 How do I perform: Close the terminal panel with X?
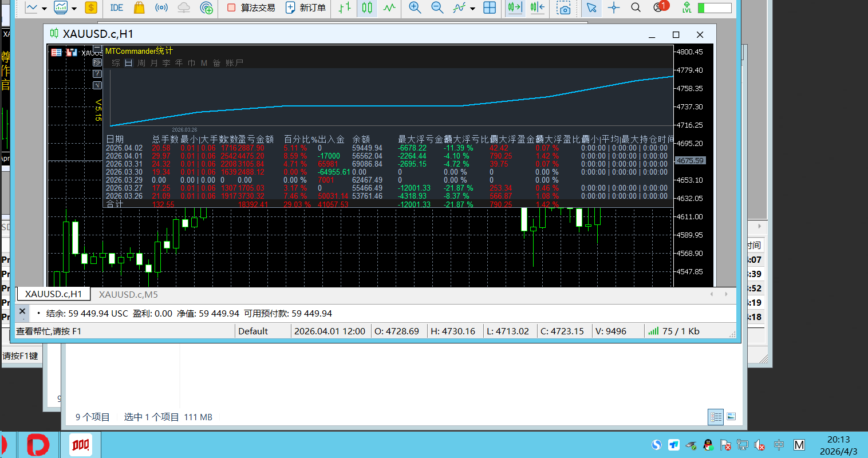click(22, 311)
